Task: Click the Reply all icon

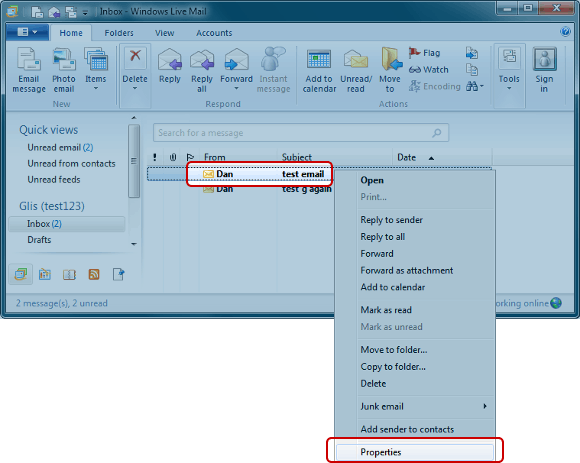Action: click(202, 60)
